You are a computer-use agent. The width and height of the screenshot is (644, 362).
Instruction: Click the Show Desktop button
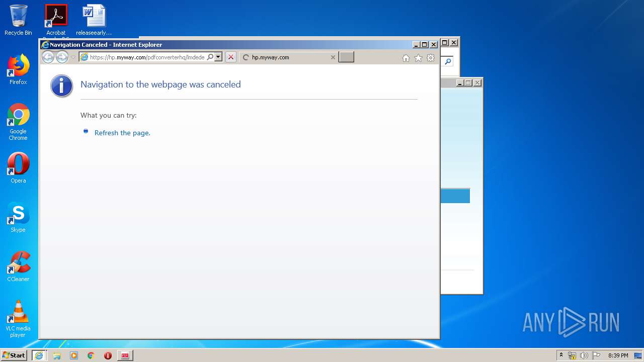[638, 355]
